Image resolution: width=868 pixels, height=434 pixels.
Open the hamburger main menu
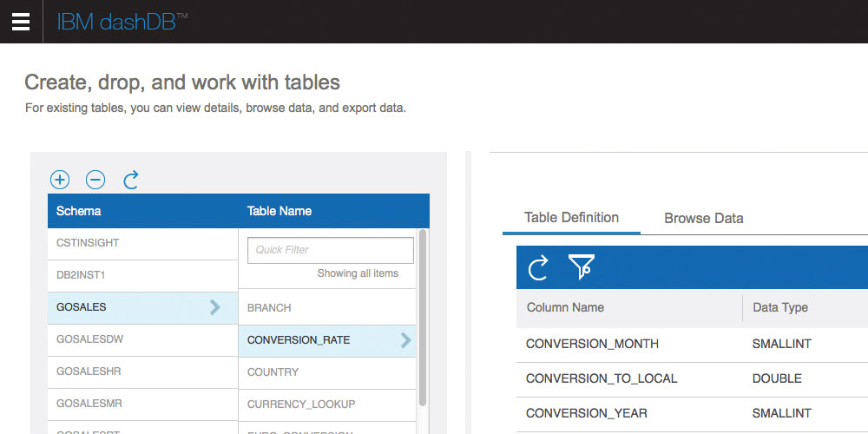[x=21, y=22]
